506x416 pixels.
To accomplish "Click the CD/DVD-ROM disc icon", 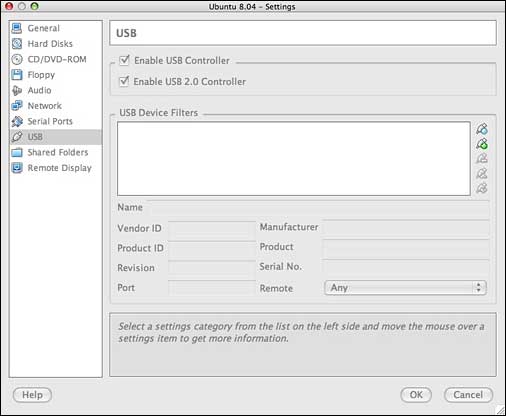I will (x=17, y=59).
